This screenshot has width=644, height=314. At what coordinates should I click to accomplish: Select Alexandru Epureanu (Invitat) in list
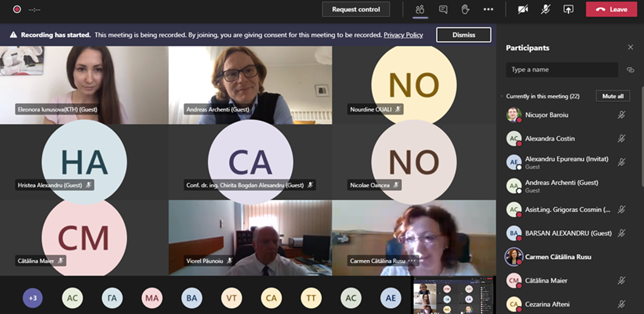565,162
